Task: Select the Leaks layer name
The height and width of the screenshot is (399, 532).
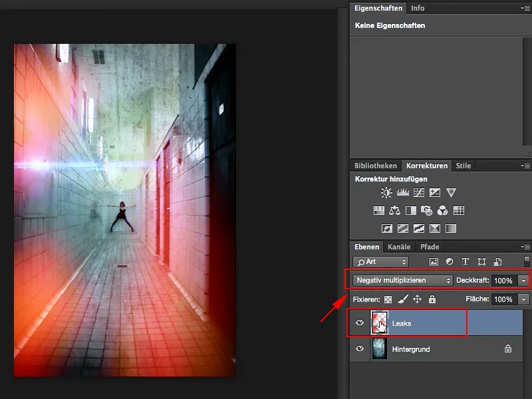Action: point(402,323)
